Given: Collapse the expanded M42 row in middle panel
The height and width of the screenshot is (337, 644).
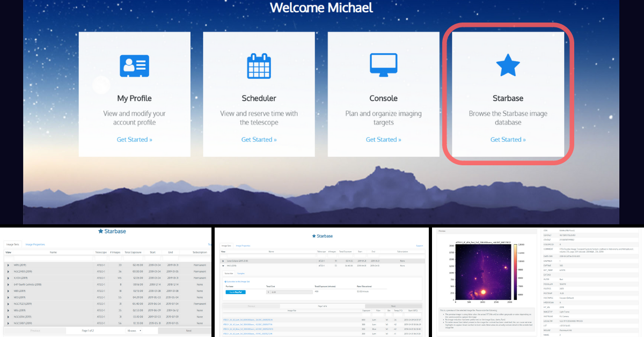Looking at the screenshot, I should [x=223, y=266].
